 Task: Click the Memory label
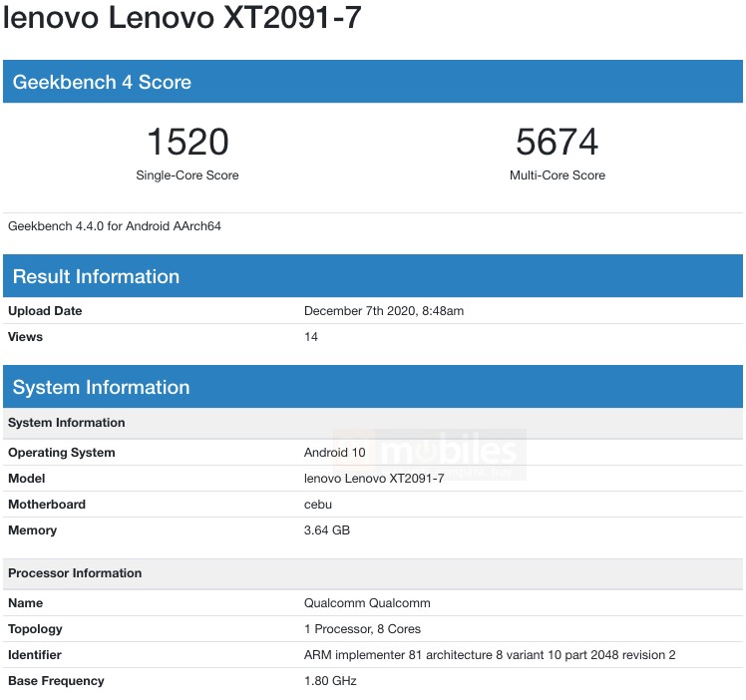32,530
